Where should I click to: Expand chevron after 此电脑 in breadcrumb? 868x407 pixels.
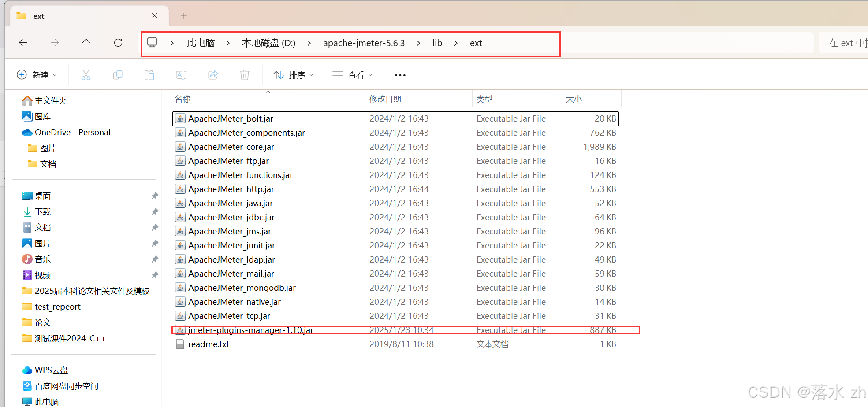coord(228,43)
